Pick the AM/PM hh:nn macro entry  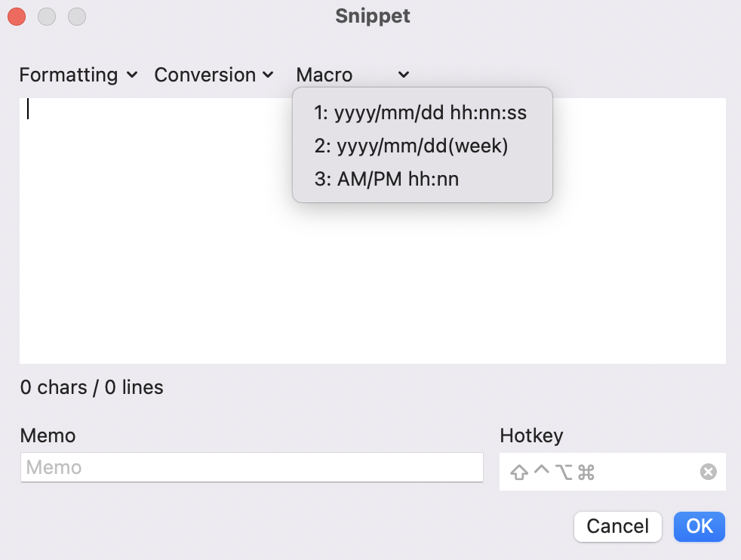pos(386,179)
